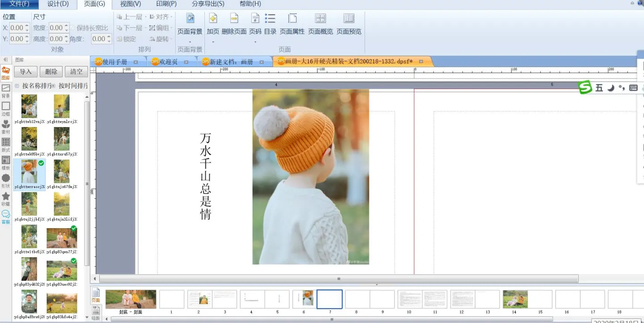The height and width of the screenshot is (323, 644).
Task: Click the page strip horizontal scrollbar
Action: [x=331, y=319]
